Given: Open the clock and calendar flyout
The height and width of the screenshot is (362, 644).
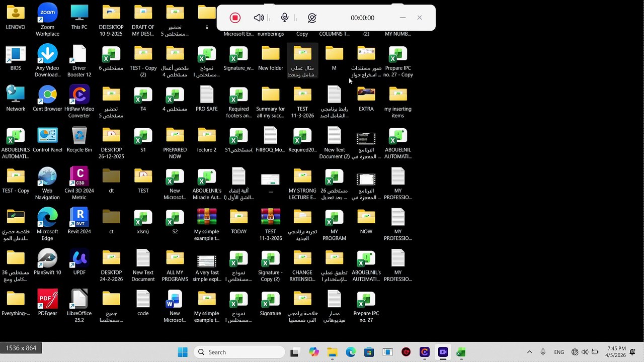Looking at the screenshot, I should point(616,352).
